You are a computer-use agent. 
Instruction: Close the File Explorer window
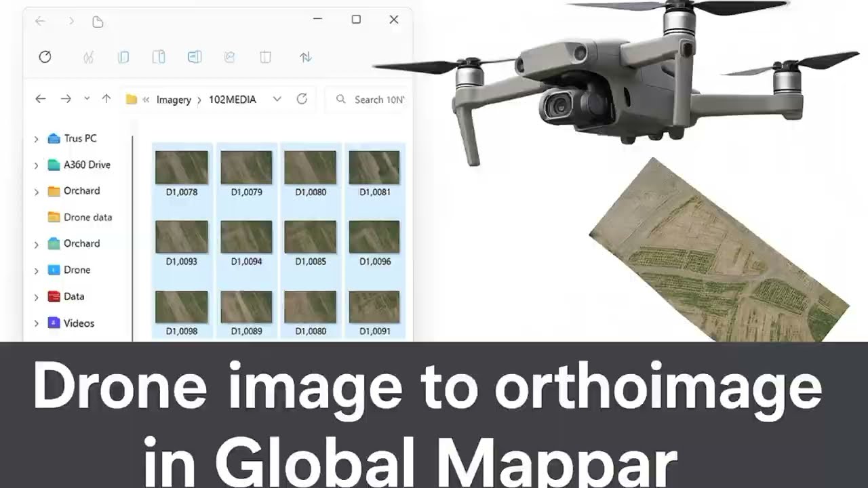394,20
